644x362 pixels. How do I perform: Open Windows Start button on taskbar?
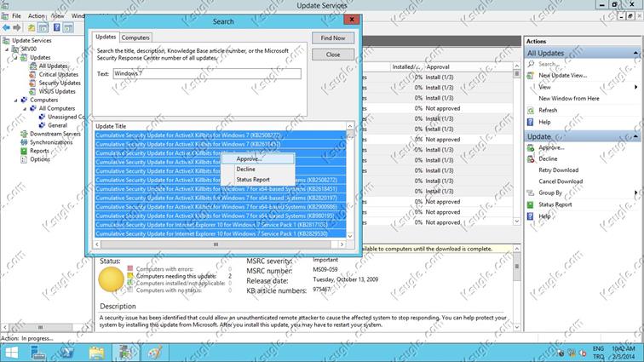pyautogui.click(x=12, y=353)
